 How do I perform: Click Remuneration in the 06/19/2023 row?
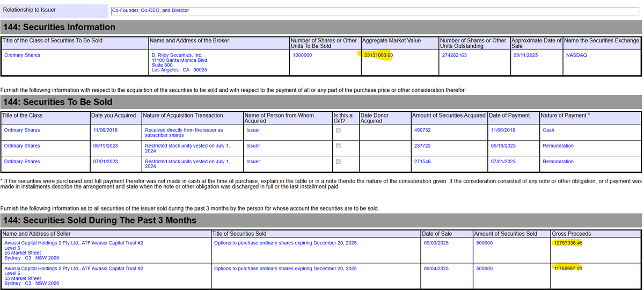point(558,146)
